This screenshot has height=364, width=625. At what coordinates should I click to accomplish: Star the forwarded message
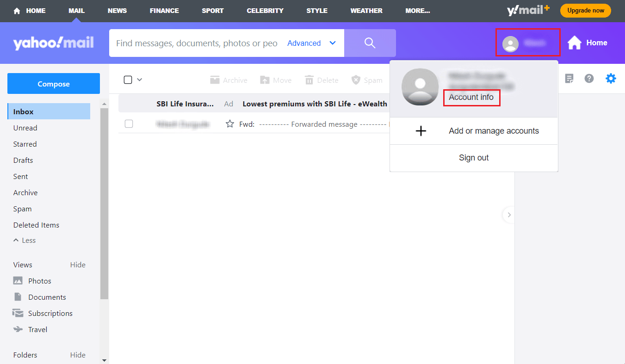tap(229, 123)
